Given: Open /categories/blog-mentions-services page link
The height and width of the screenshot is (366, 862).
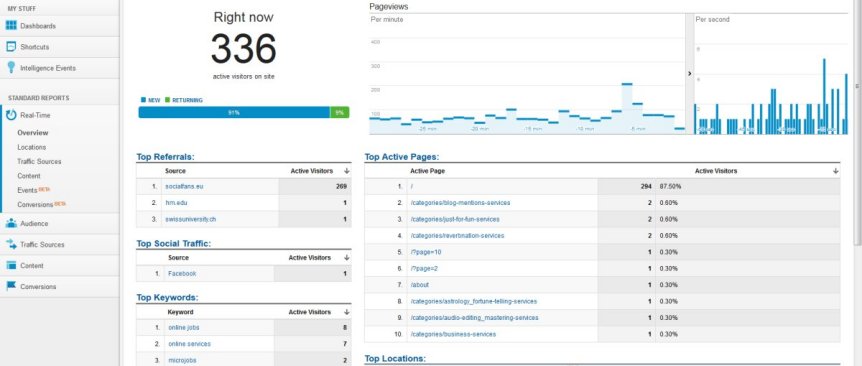Looking at the screenshot, I should click(x=460, y=203).
